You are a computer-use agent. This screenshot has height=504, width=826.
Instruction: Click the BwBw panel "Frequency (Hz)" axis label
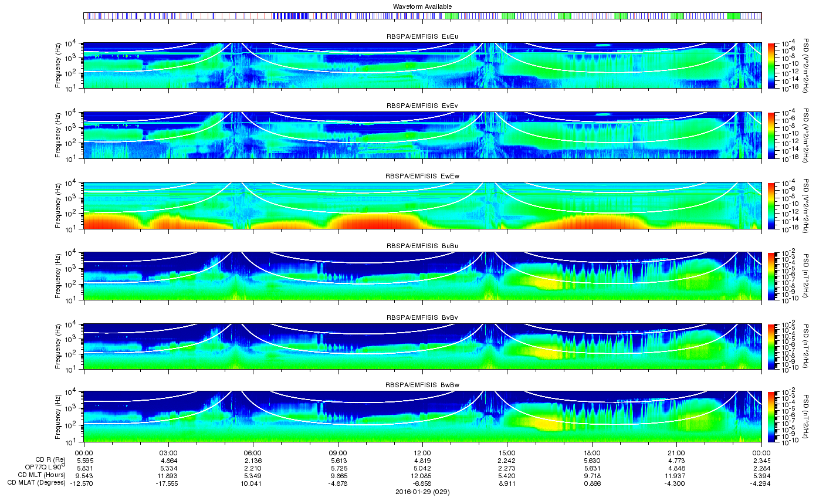click(x=58, y=416)
